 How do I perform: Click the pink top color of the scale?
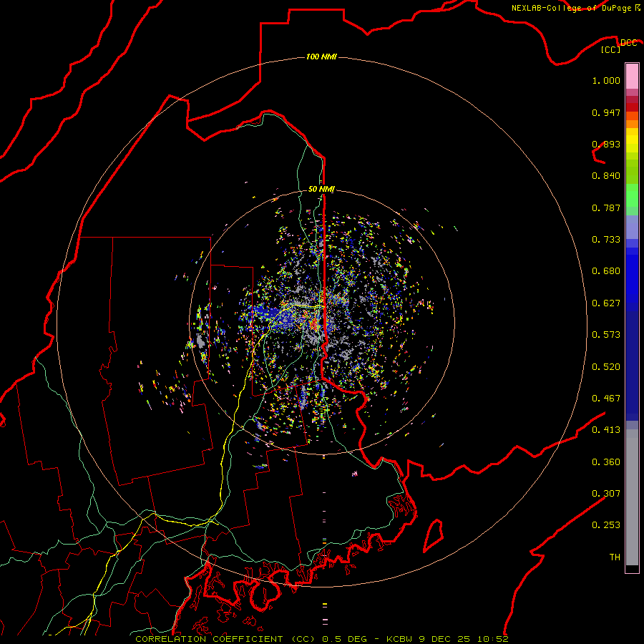632,77
